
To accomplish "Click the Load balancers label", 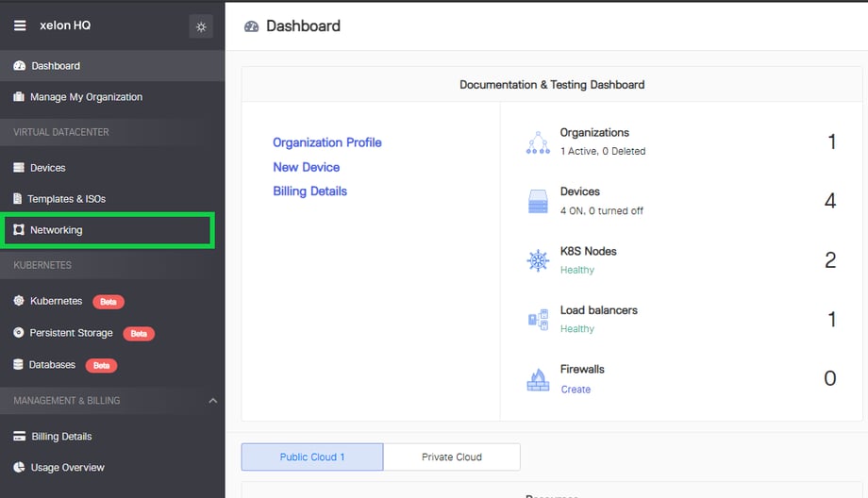I will click(x=599, y=310).
